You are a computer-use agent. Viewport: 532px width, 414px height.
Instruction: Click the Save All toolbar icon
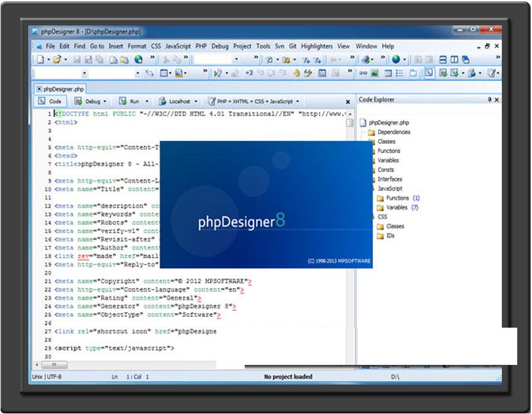(x=99, y=60)
